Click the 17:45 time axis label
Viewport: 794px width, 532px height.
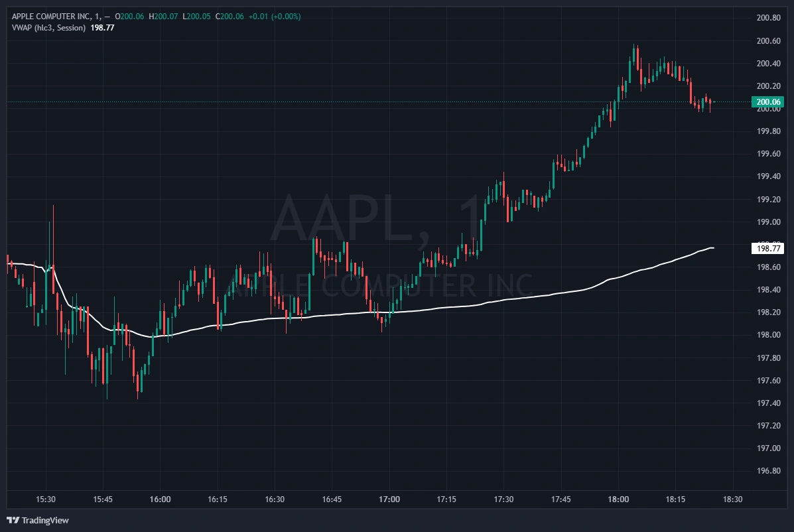coord(561,499)
